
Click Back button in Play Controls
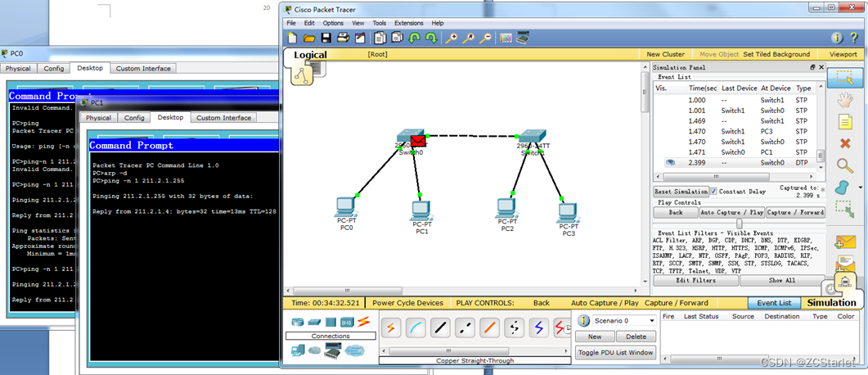pos(676,212)
